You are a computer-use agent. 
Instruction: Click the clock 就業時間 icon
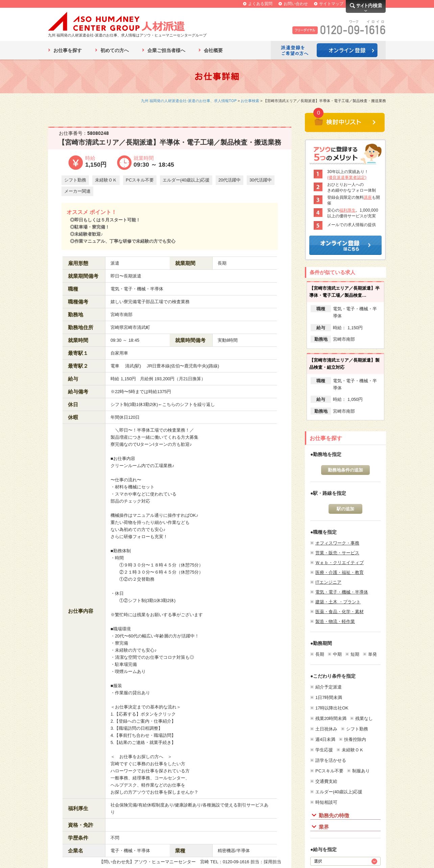coord(124,163)
